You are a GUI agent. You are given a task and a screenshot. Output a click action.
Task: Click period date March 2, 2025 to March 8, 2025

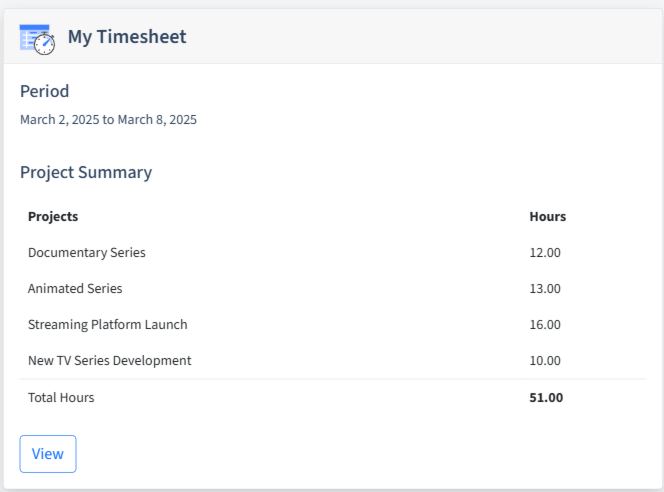(108, 120)
